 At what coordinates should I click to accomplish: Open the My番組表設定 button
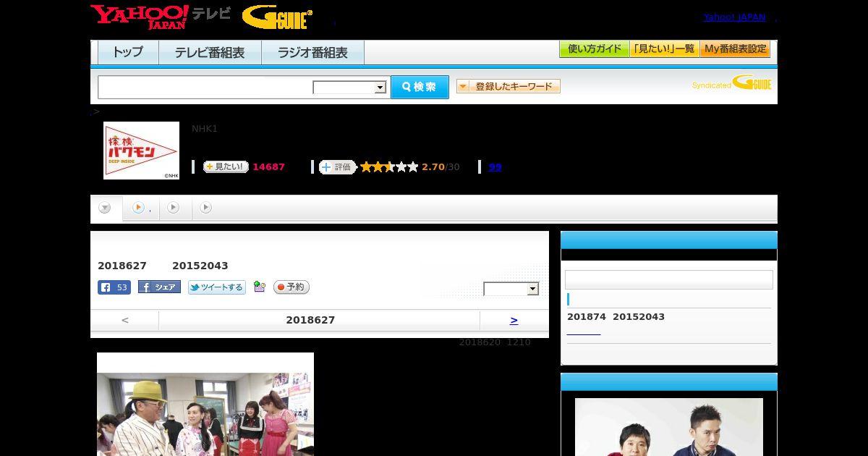click(x=736, y=49)
